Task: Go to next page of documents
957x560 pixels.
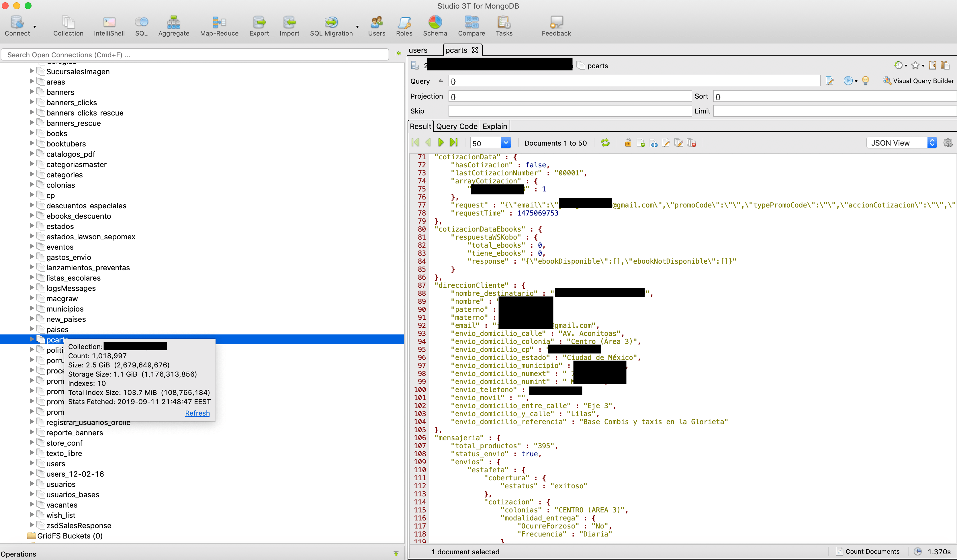Action: [x=441, y=143]
